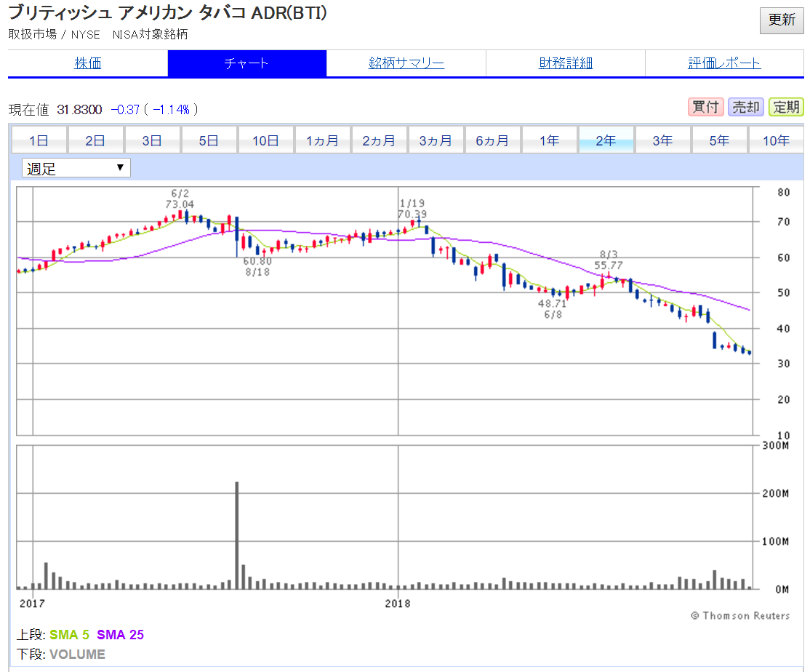Select the 3ヵ月 chart period

coord(436,140)
